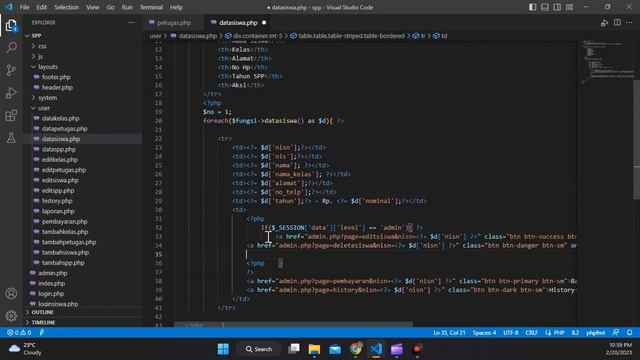Click the Explorer more actions ellipsis
Image resolution: width=640 pixels, height=360 pixels.
(131, 23)
